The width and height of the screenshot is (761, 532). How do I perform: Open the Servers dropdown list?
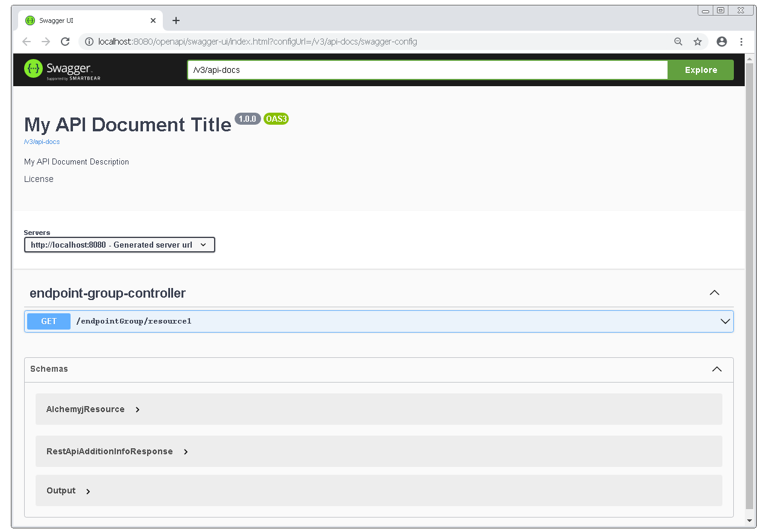[119, 245]
